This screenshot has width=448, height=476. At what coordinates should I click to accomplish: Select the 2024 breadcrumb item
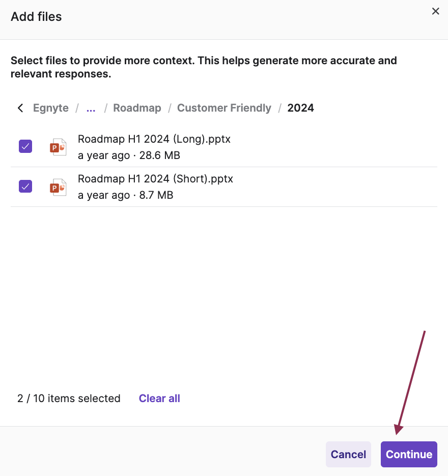click(x=300, y=108)
